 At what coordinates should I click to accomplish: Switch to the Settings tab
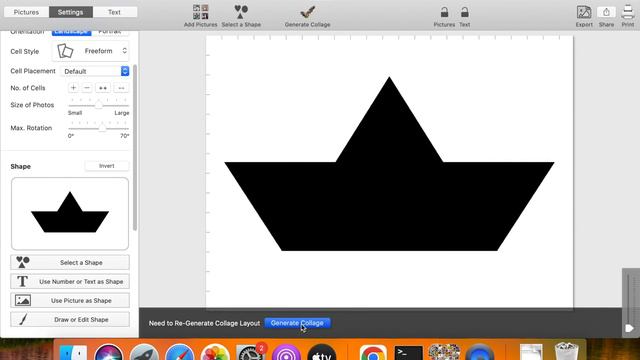tap(71, 12)
